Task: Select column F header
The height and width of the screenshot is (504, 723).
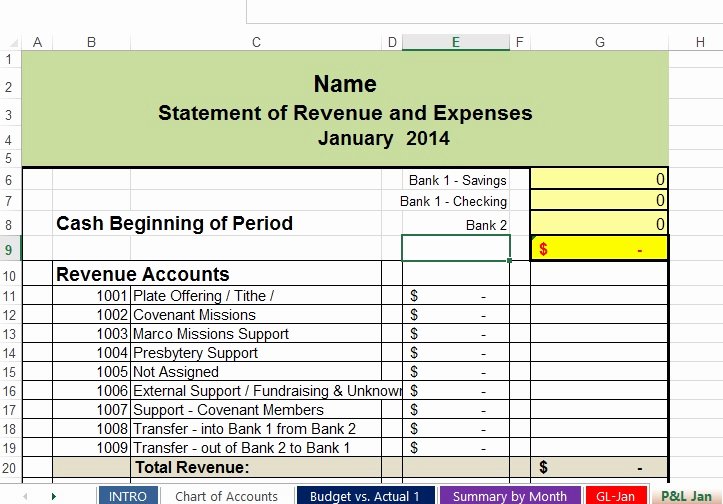Action: 520,42
